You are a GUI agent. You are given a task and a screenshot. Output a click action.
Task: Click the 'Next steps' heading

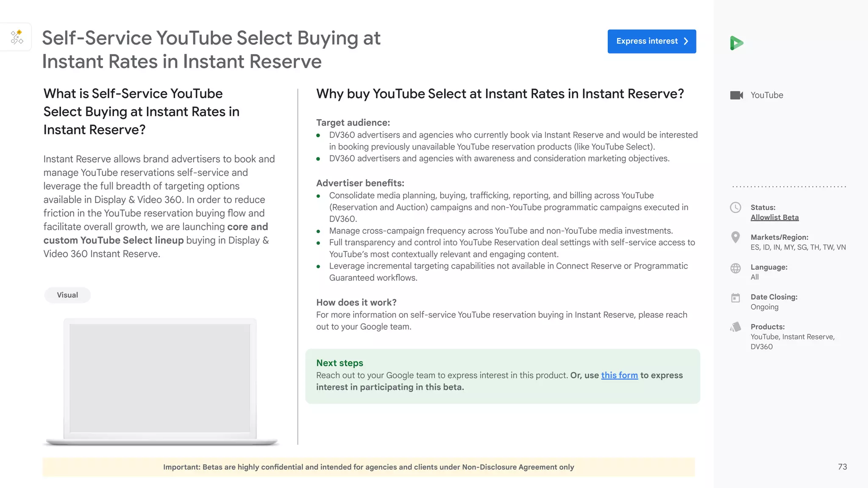339,363
